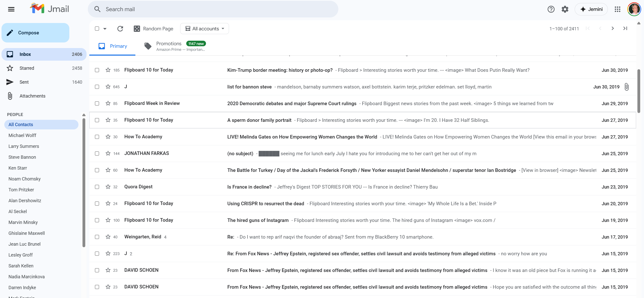Open the help question mark icon
The width and height of the screenshot is (644, 298).
pos(551,9)
